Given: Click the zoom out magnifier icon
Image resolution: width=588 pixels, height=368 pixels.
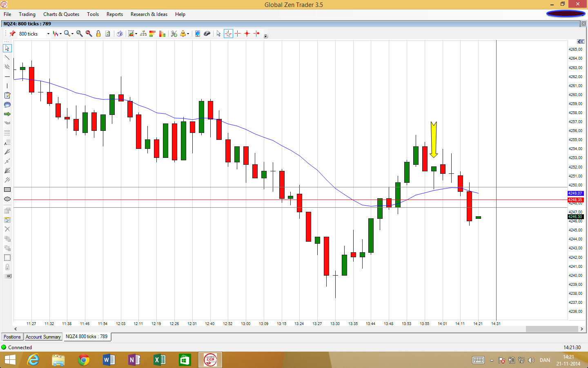Looking at the screenshot, I should point(89,34).
